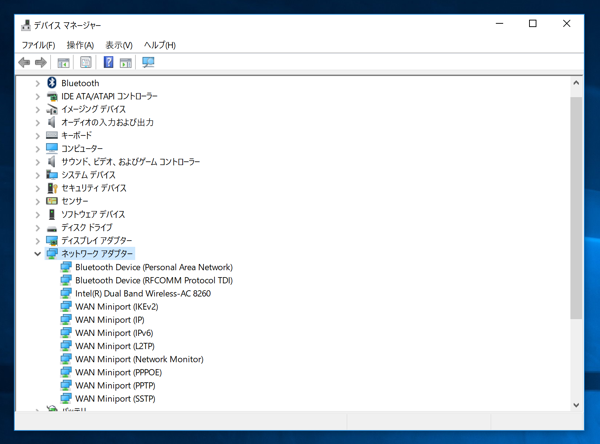Click the scrollbar up arrow
Screen dimensions: 600x444
pos(576,83)
